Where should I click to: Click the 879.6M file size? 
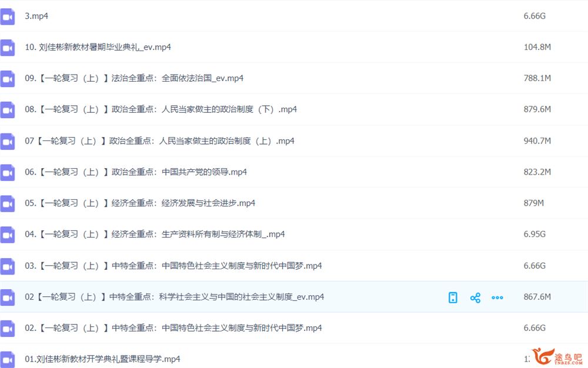click(x=537, y=109)
